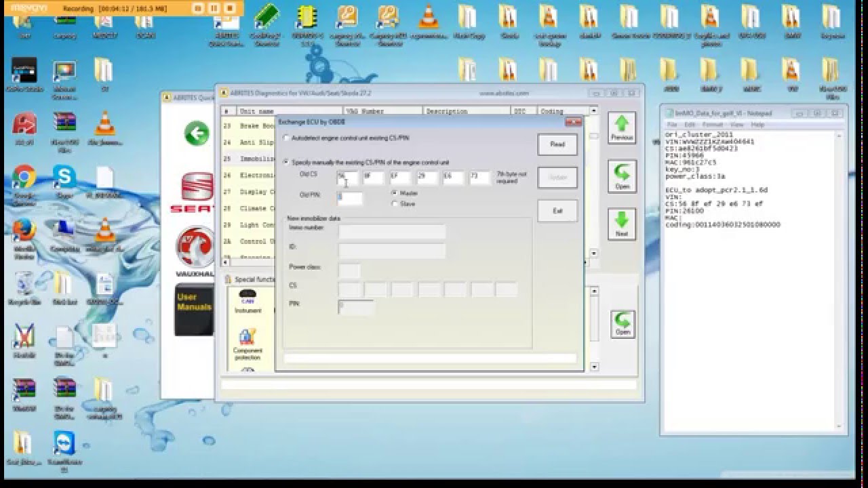Open the Instrument special function icon
The width and height of the screenshot is (868, 488).
click(x=248, y=302)
